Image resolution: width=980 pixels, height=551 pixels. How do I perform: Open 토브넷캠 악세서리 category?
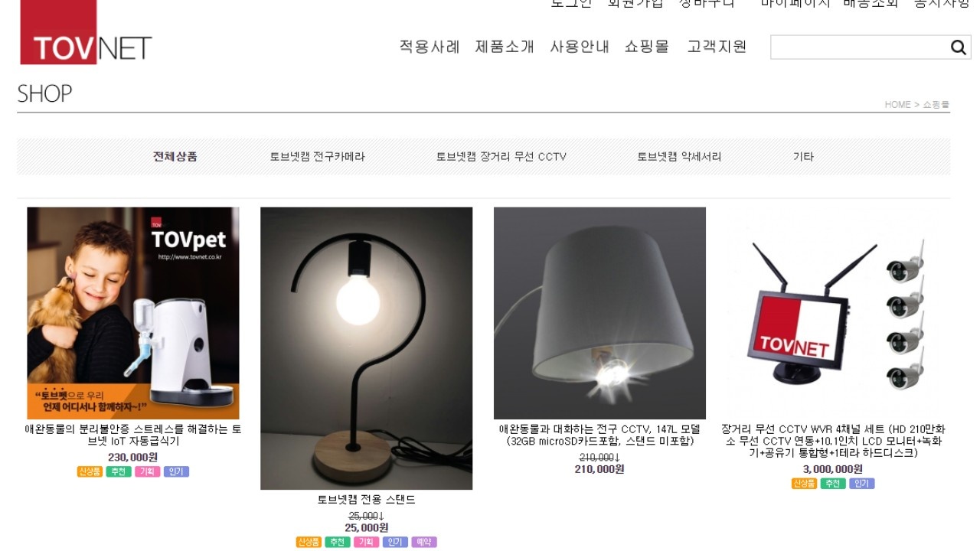tap(679, 157)
